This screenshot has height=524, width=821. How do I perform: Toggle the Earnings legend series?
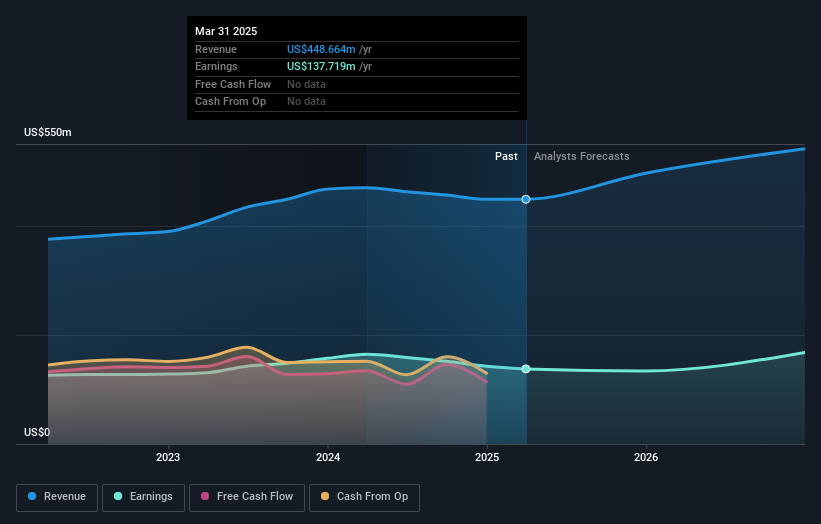point(143,497)
